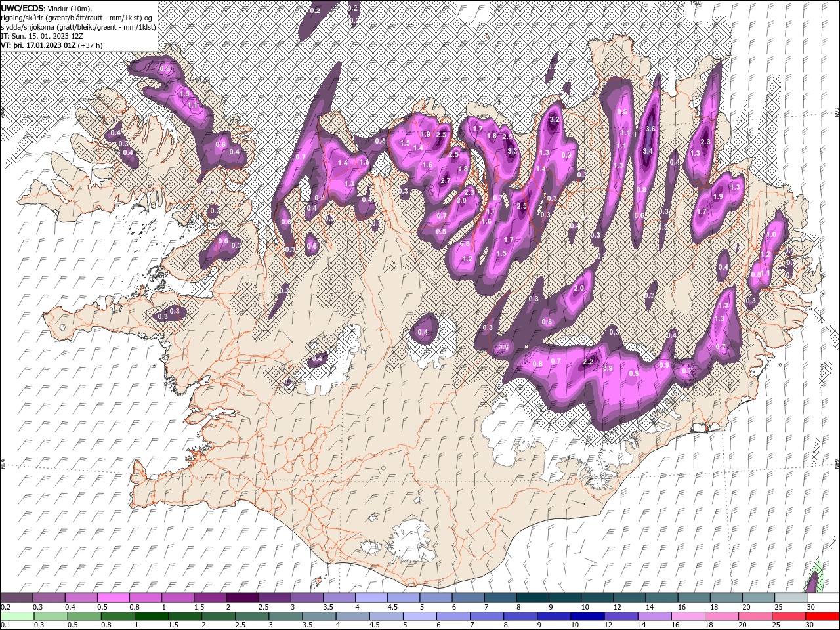Click the 15W longitude label
This screenshot has width=840, height=630.
(x=695, y=3)
